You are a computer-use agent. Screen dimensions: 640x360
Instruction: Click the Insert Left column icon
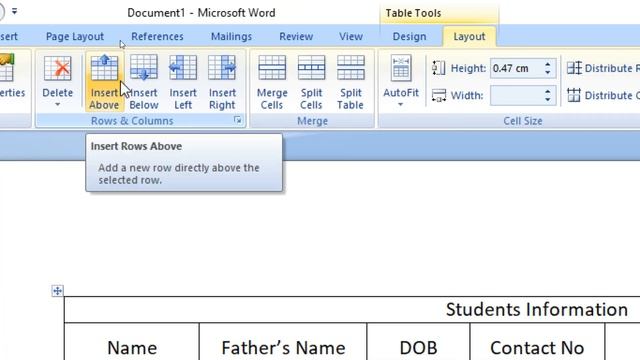183,67
